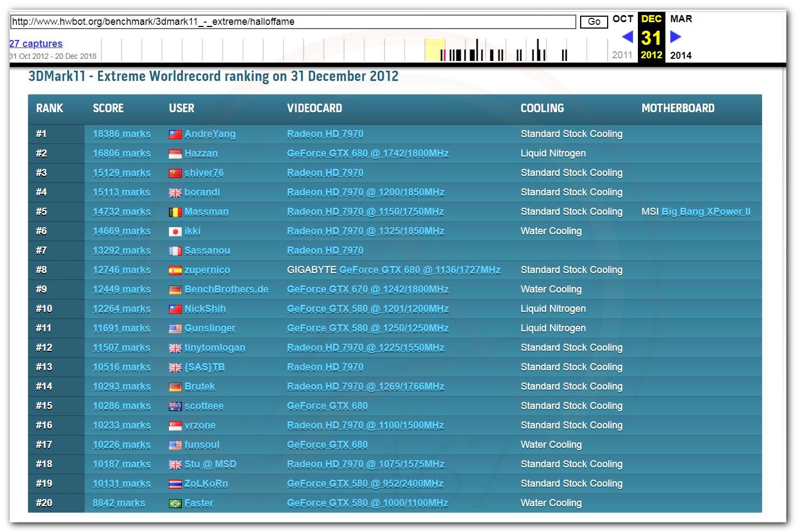Open the 8842 marks score link
This screenshot has height=532, width=796.
[119, 503]
